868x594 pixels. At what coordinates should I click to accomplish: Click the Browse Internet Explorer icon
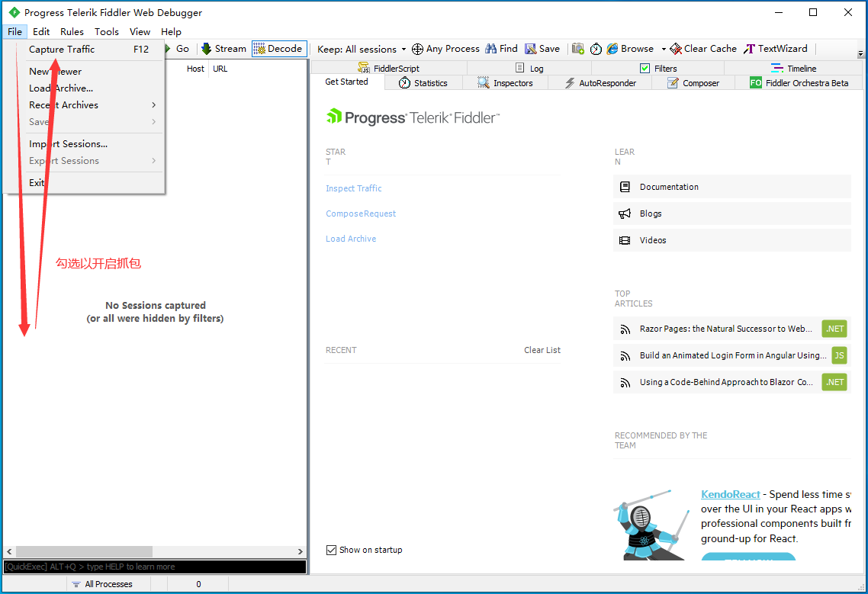(612, 49)
